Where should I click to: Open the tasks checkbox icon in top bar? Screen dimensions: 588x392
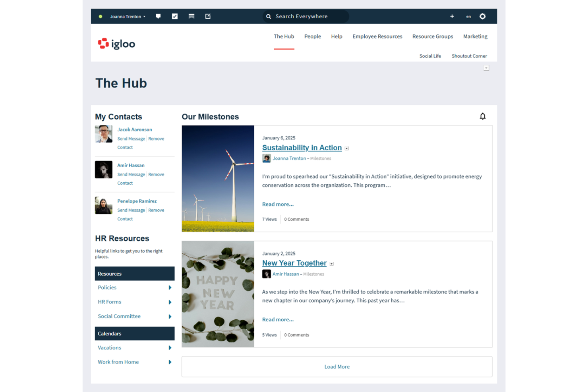175,16
